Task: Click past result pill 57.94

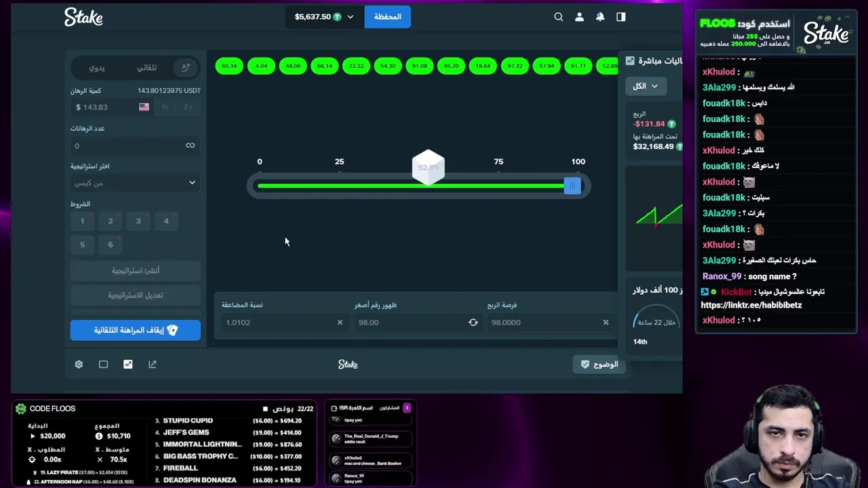Action: [547, 66]
